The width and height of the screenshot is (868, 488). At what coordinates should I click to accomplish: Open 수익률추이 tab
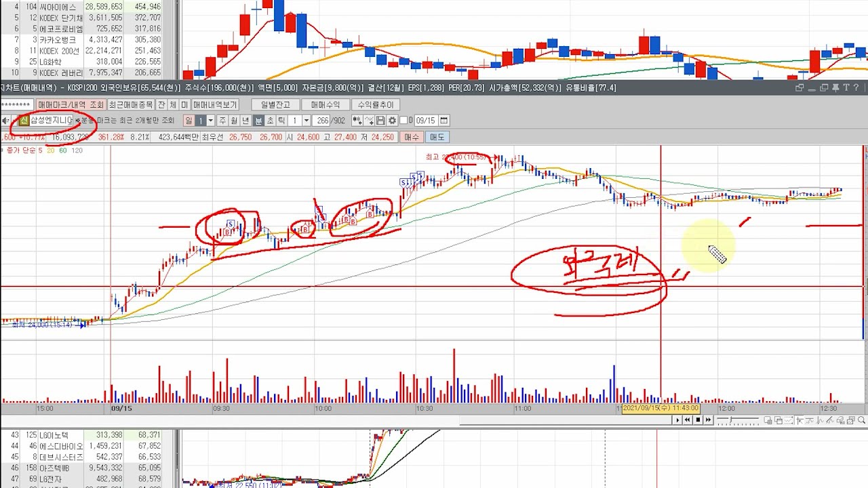point(375,104)
